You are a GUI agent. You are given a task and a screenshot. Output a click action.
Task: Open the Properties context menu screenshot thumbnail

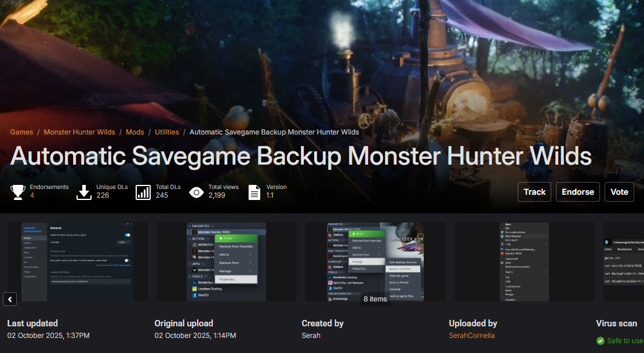point(226,262)
